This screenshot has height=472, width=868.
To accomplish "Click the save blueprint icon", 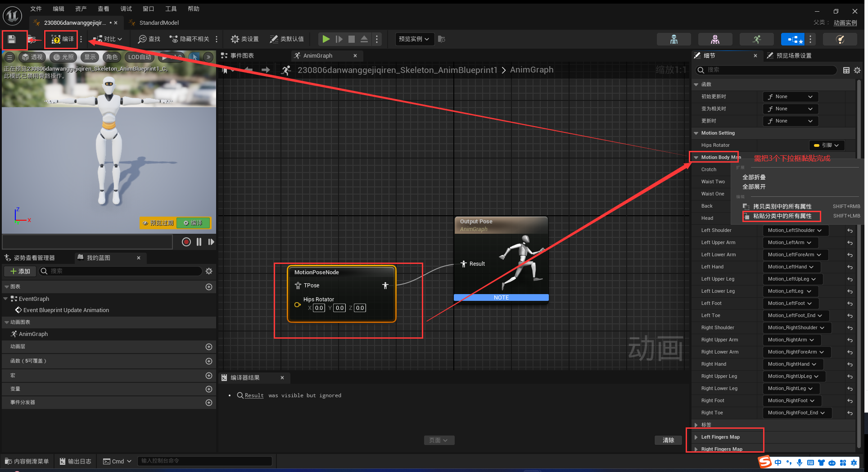I will click(12, 40).
